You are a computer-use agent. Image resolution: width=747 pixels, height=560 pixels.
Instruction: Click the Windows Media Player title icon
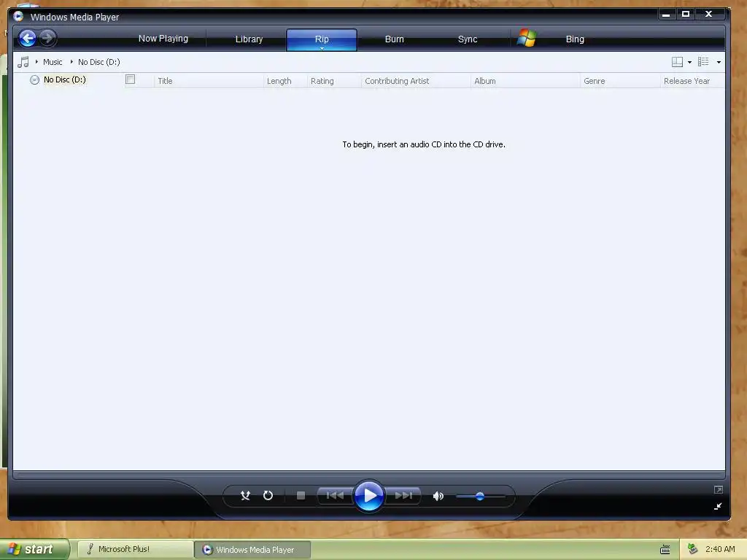click(x=18, y=17)
